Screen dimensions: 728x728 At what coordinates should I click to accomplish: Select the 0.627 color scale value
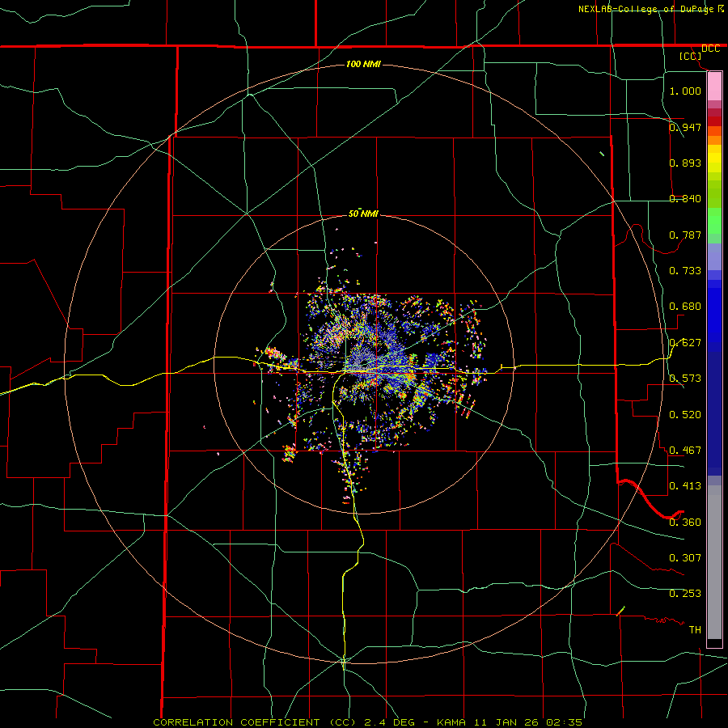coord(685,343)
